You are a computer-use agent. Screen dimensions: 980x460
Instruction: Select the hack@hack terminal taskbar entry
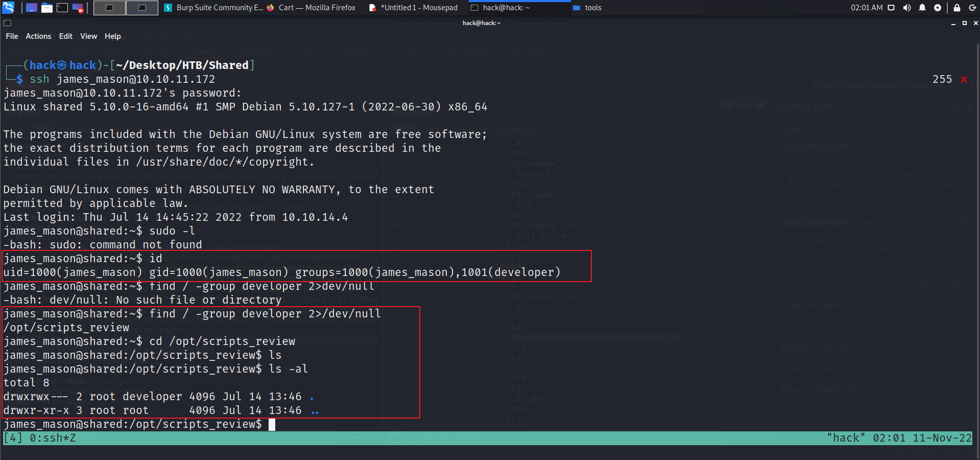(520, 8)
